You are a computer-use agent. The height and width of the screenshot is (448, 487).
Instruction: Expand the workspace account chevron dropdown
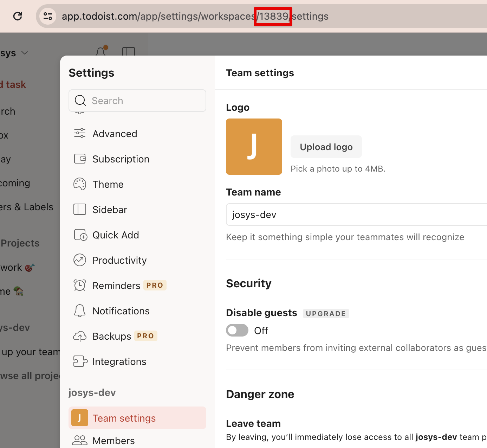pos(25,53)
